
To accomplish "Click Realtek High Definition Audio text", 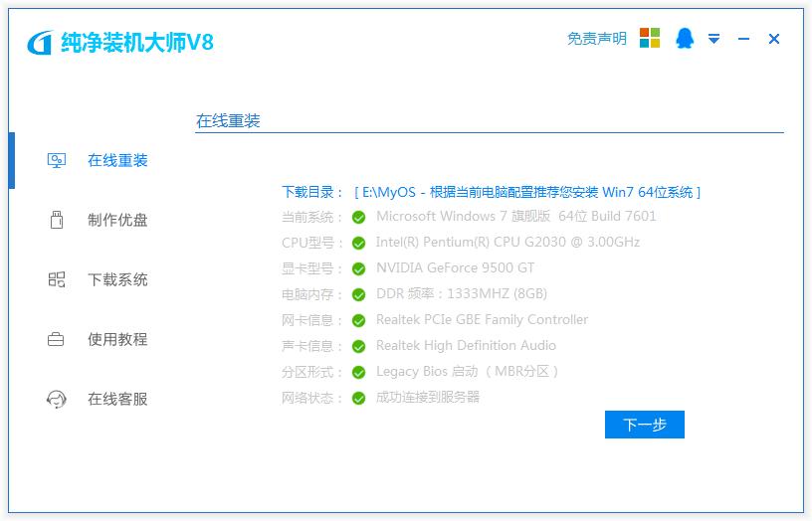I will 466,346.
